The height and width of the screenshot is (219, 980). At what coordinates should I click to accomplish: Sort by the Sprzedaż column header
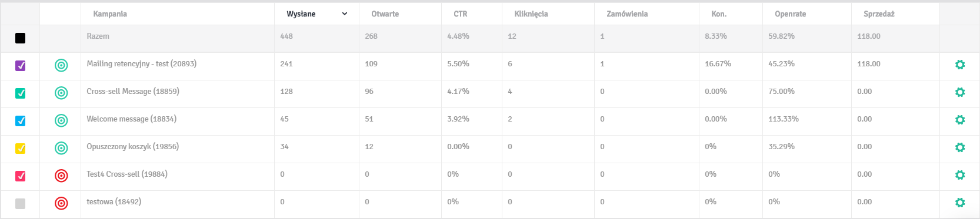pos(879,14)
